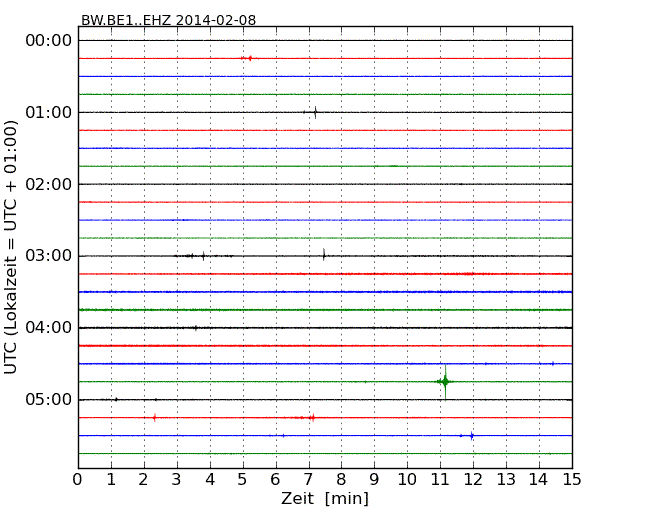This screenshot has width=650, height=520.
Task: Click the black spike near minute 3.8 at 03:00
Action: coord(203,256)
